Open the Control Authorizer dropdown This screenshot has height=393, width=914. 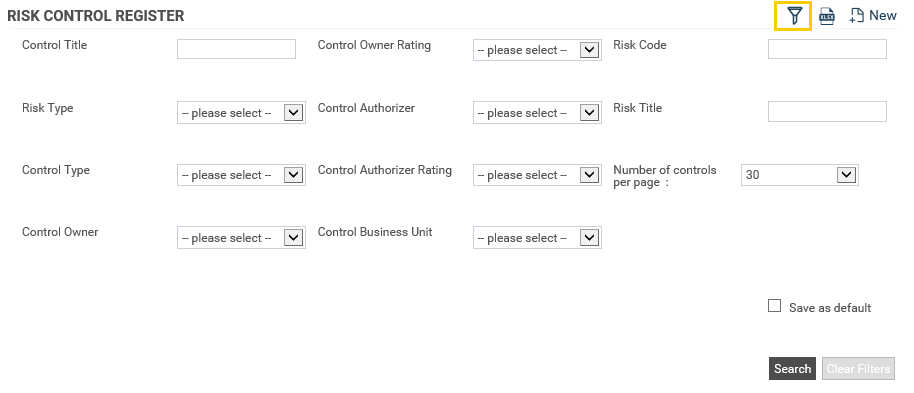click(x=537, y=113)
